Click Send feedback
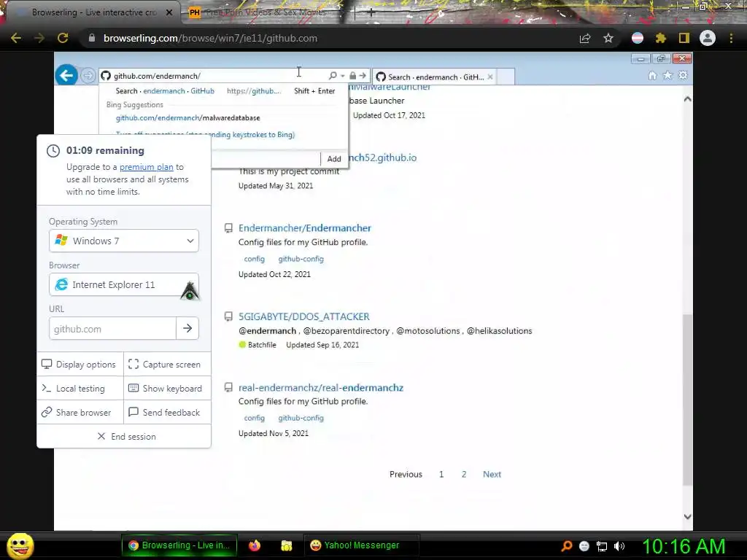747x560 pixels. point(167,413)
